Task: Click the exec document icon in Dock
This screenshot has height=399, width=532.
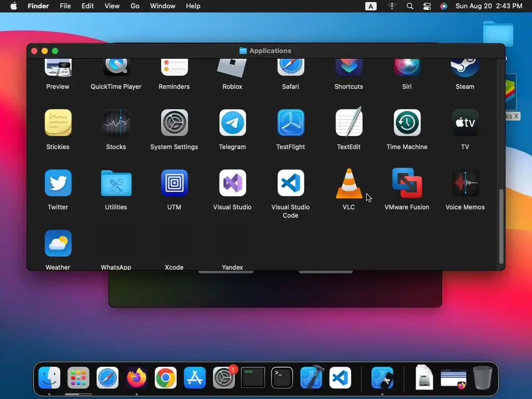Action: [253, 378]
